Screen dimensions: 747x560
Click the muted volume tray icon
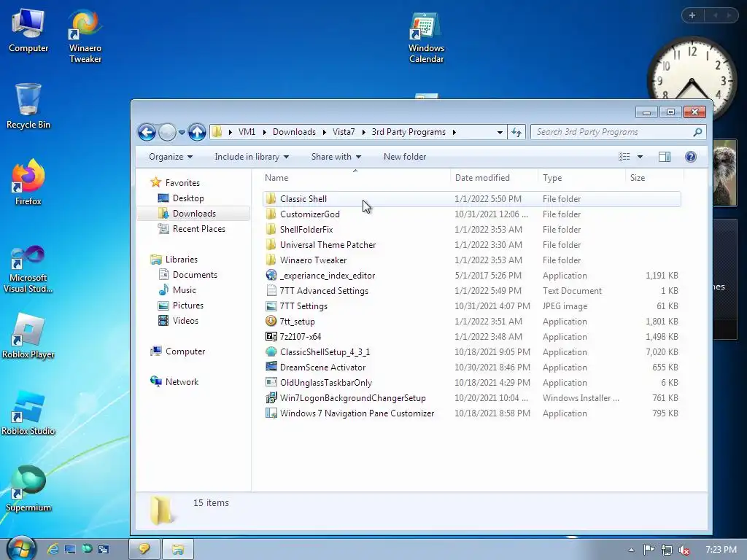(x=684, y=550)
